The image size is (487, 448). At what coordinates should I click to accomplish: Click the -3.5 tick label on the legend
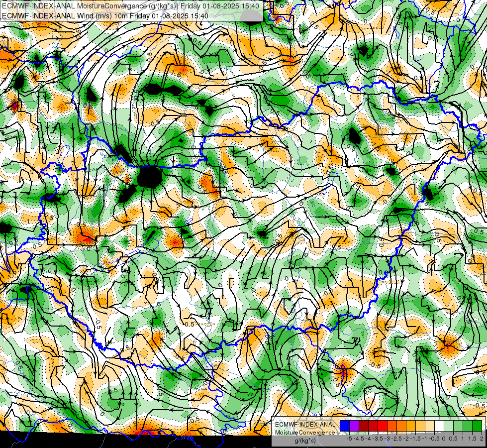378,439
